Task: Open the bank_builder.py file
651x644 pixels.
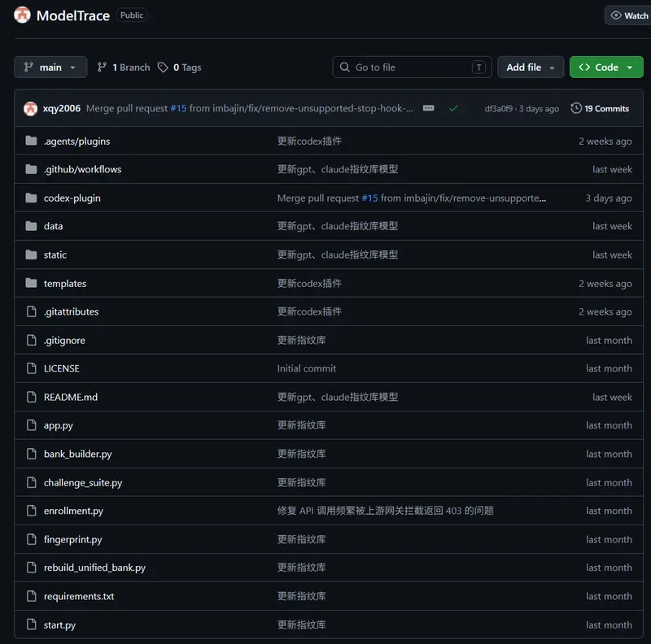Action: pos(77,454)
